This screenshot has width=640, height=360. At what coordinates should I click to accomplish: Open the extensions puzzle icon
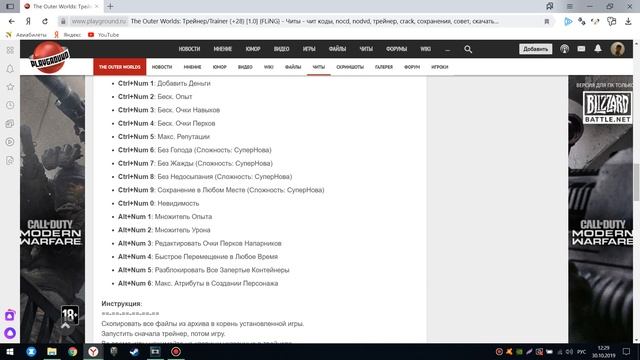click(x=611, y=21)
